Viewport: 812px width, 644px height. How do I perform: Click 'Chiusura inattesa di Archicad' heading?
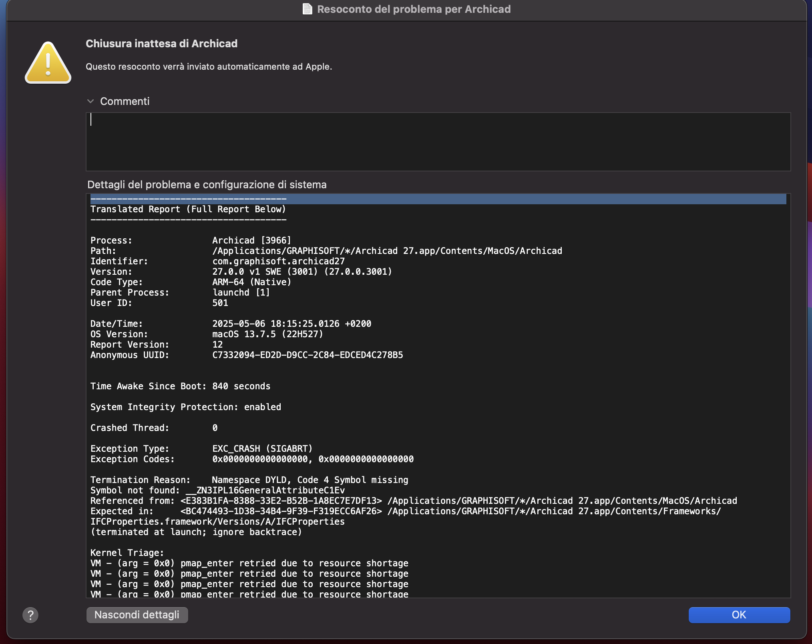[161, 43]
